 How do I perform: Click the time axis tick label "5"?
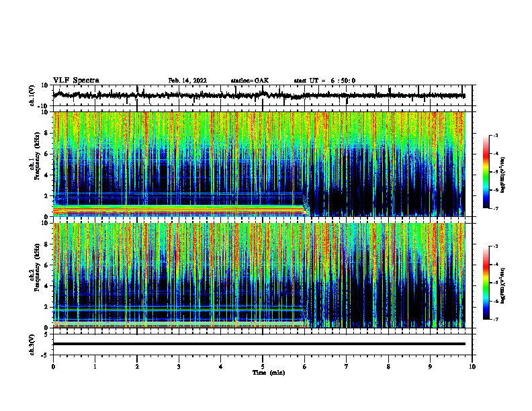pos(263,367)
